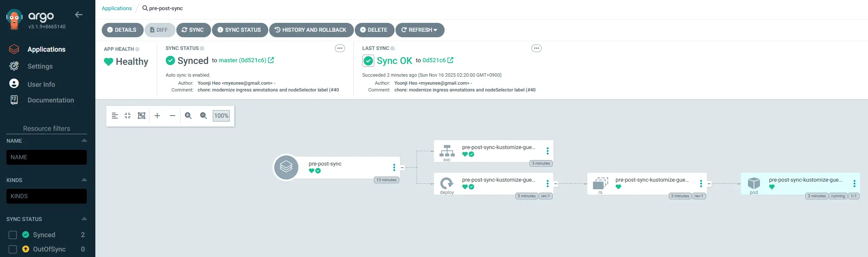Trigger SYNC for the application
868x257 pixels.
point(193,30)
